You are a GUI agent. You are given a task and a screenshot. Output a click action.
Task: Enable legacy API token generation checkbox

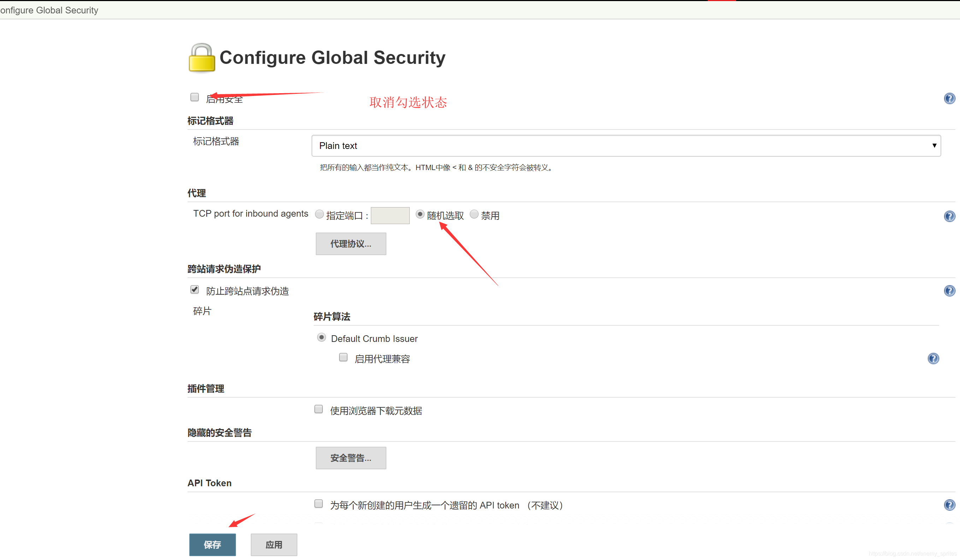319,504
